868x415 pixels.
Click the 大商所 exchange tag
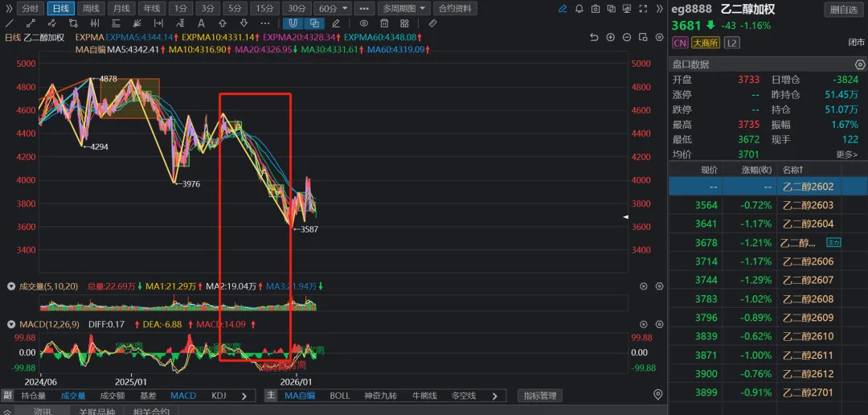tap(706, 43)
